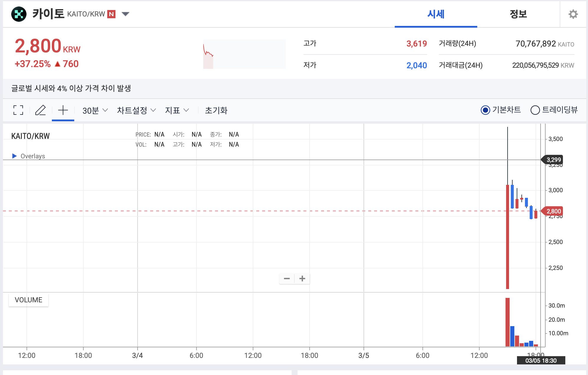Click the VOLUME label button

pyautogui.click(x=29, y=300)
